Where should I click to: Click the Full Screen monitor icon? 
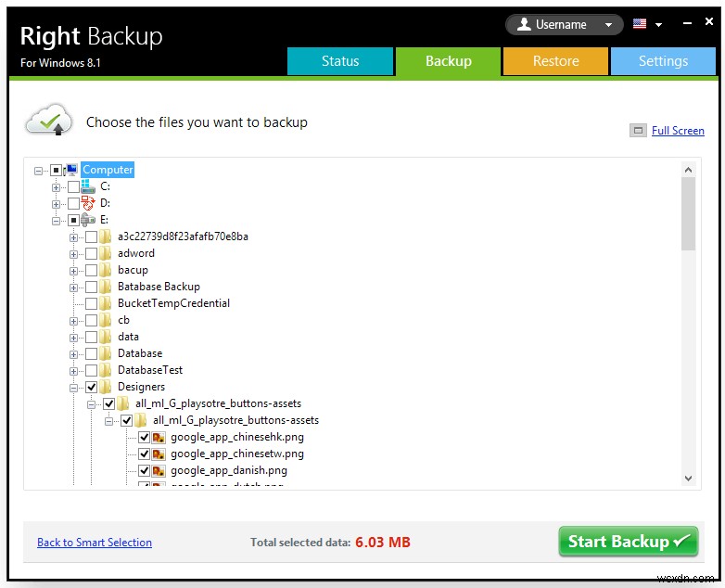[638, 131]
